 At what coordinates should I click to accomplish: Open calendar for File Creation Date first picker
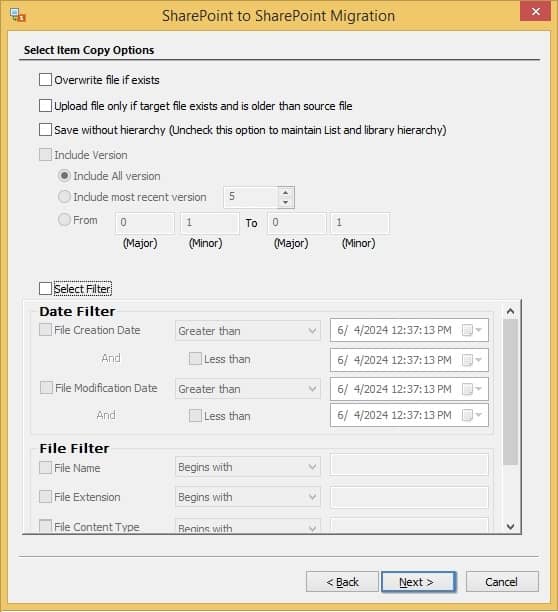[x=472, y=330]
